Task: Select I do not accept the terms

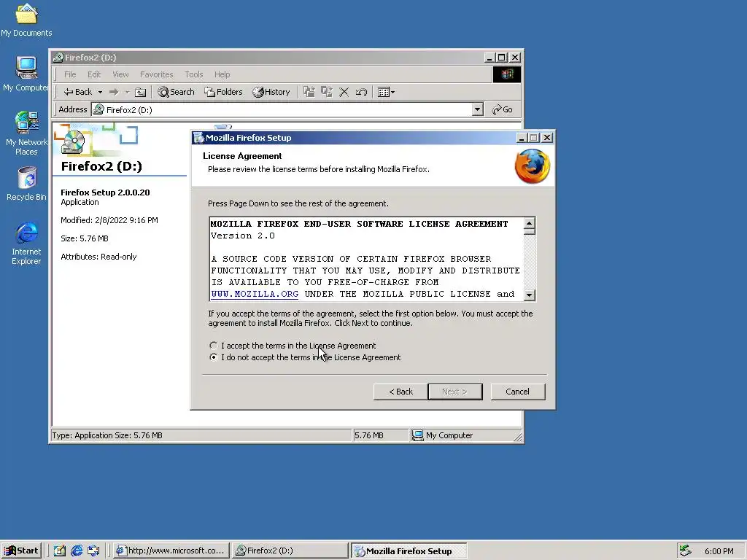Action: point(214,357)
